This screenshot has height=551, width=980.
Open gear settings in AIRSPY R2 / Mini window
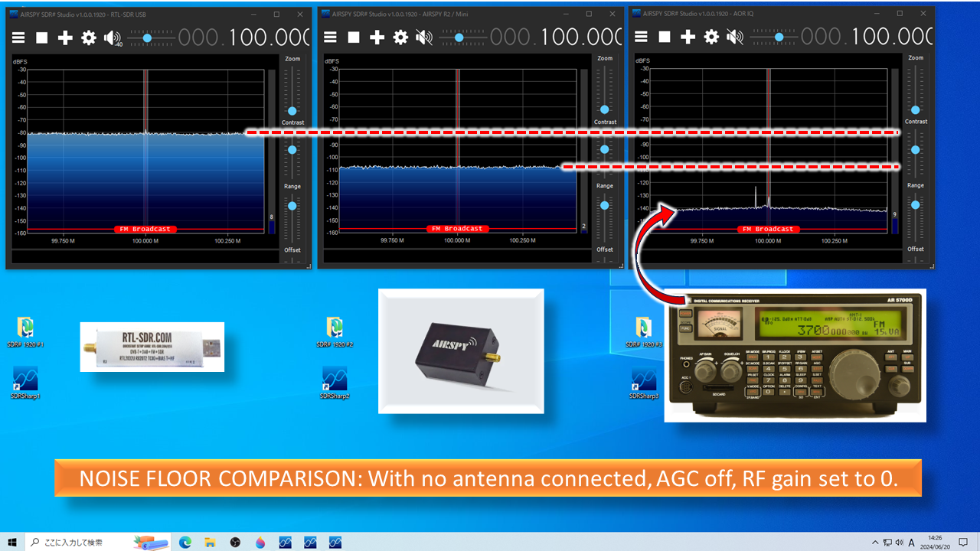coord(400,37)
